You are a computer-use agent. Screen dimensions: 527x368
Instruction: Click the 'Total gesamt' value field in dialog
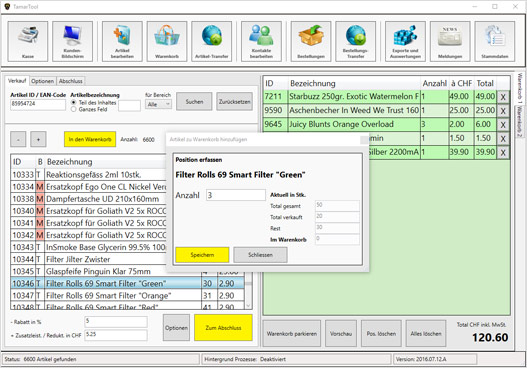click(x=337, y=205)
